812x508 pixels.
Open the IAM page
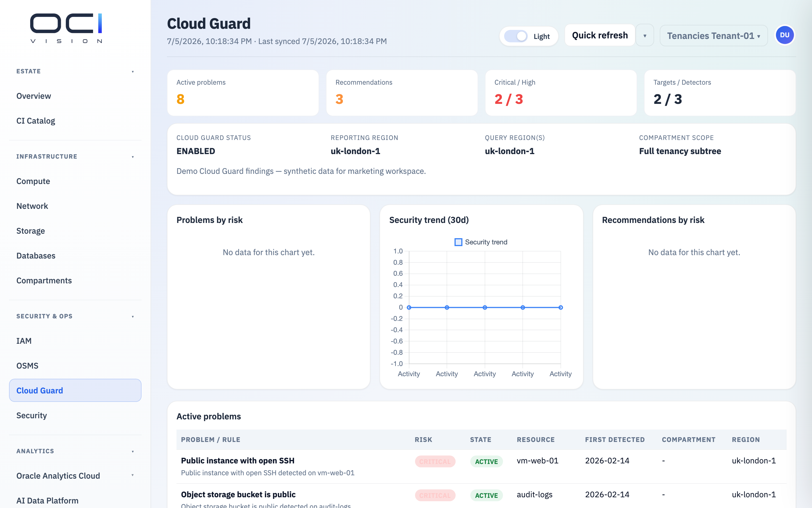click(75, 341)
